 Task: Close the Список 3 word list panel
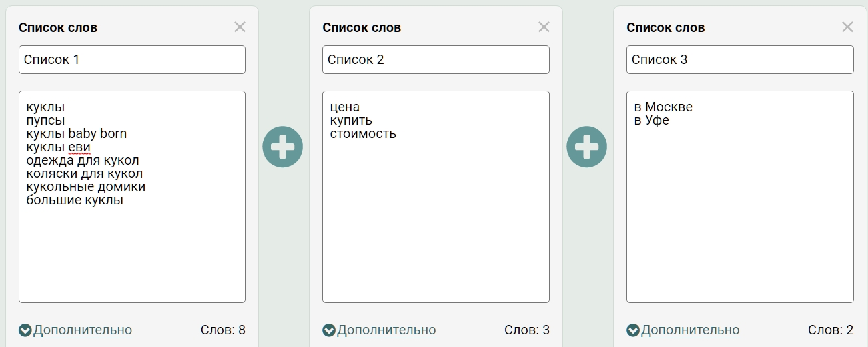coord(847,27)
